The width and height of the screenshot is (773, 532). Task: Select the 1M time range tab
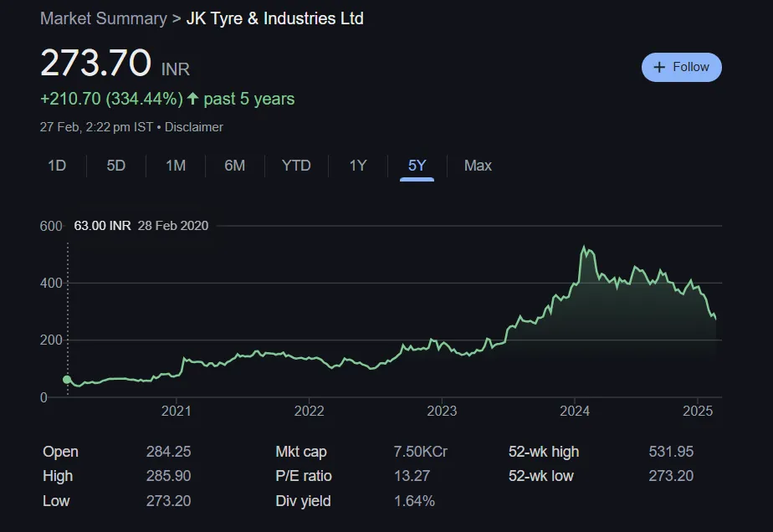point(176,166)
